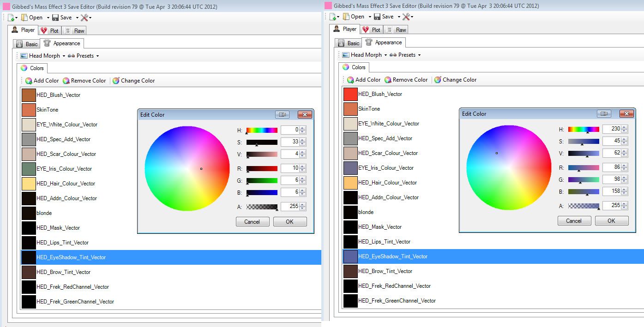
Task: Click the Presets glasses icon in right window
Action: click(x=393, y=55)
